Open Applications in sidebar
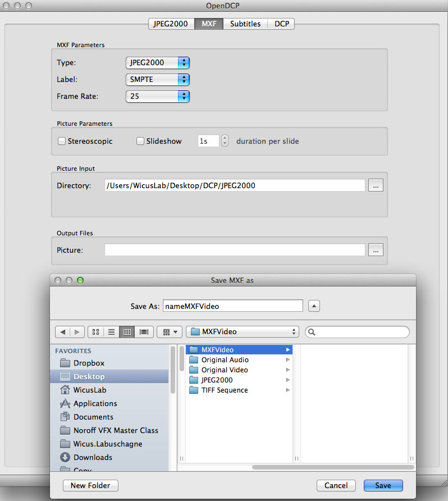The image size is (448, 501). click(109, 403)
